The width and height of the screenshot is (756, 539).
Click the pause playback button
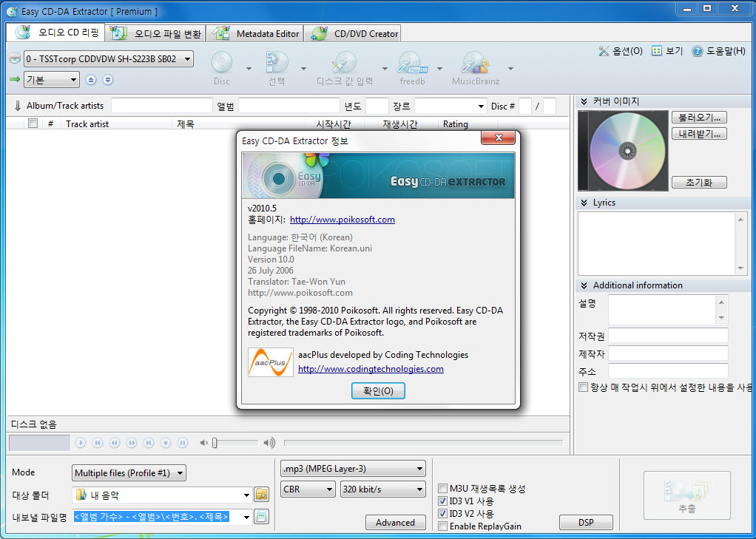pyautogui.click(x=182, y=443)
